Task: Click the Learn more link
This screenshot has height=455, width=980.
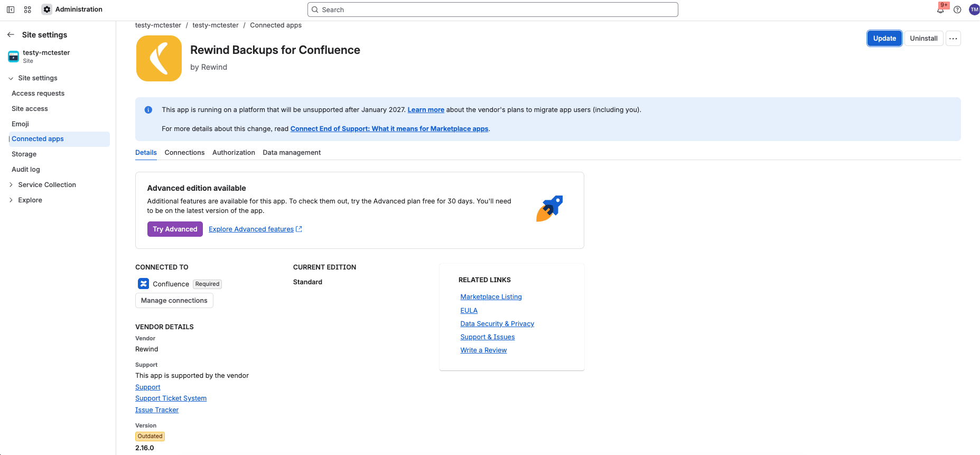Action: (426, 110)
